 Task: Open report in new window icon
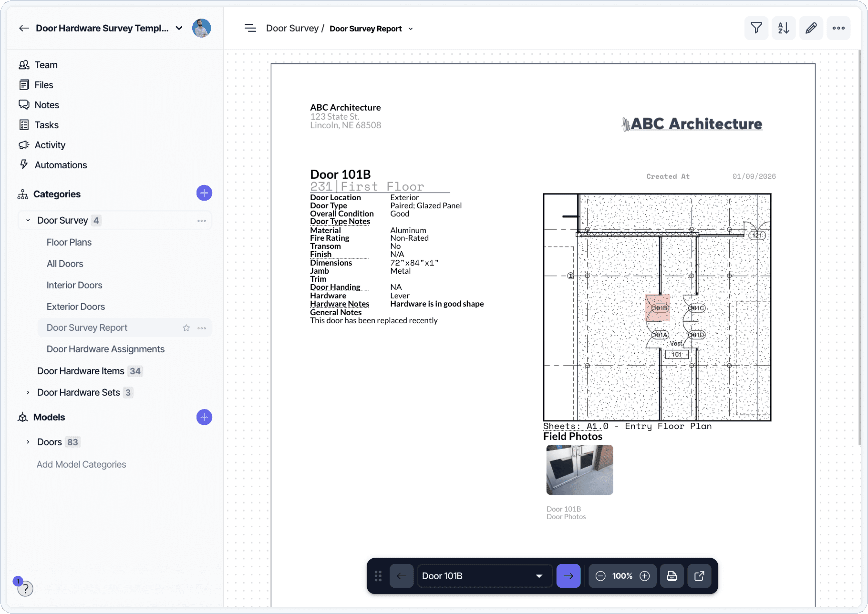[x=699, y=576]
